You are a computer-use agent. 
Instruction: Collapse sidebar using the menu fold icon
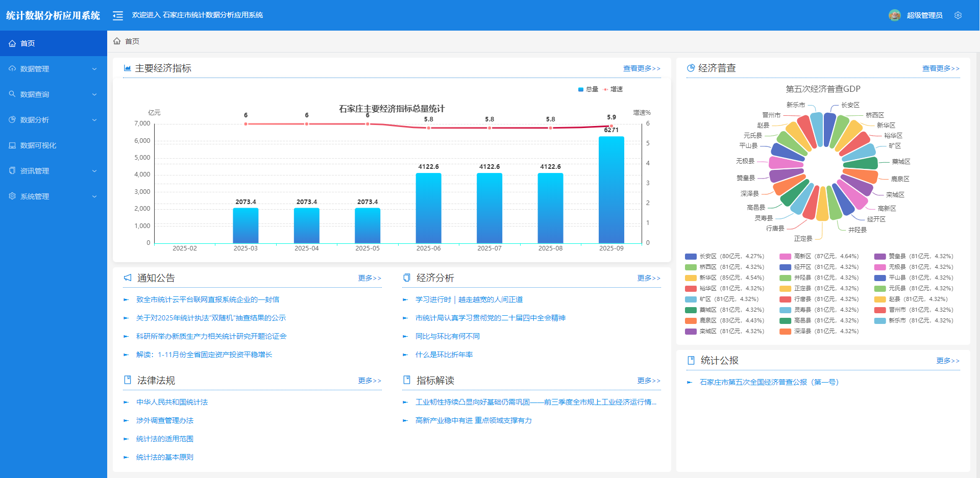click(118, 15)
